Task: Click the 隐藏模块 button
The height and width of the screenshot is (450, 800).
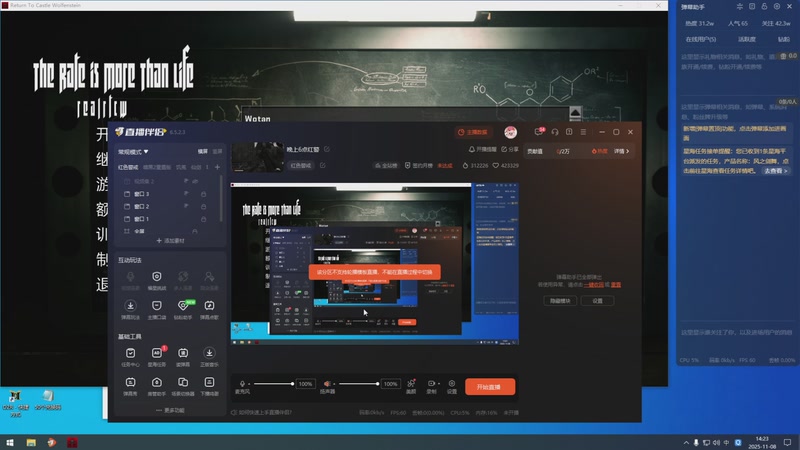Action: (560, 301)
